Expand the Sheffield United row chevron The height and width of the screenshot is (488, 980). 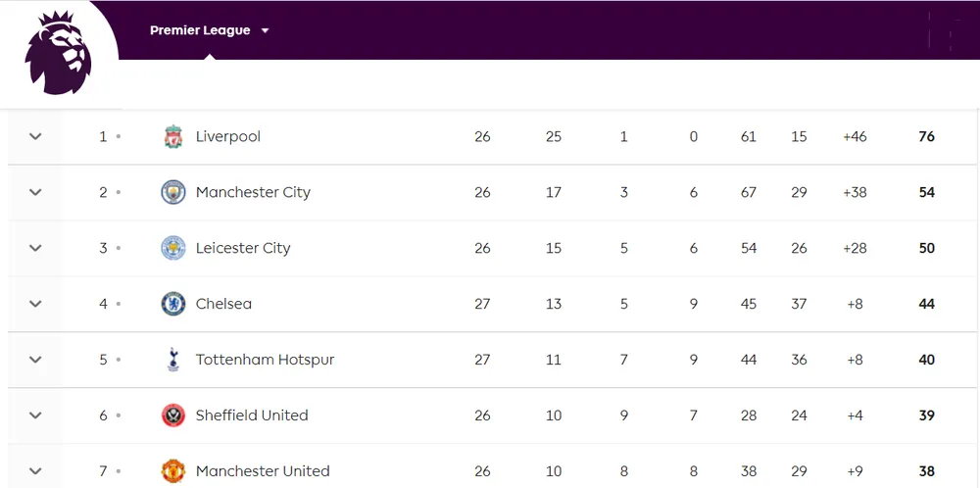point(35,415)
